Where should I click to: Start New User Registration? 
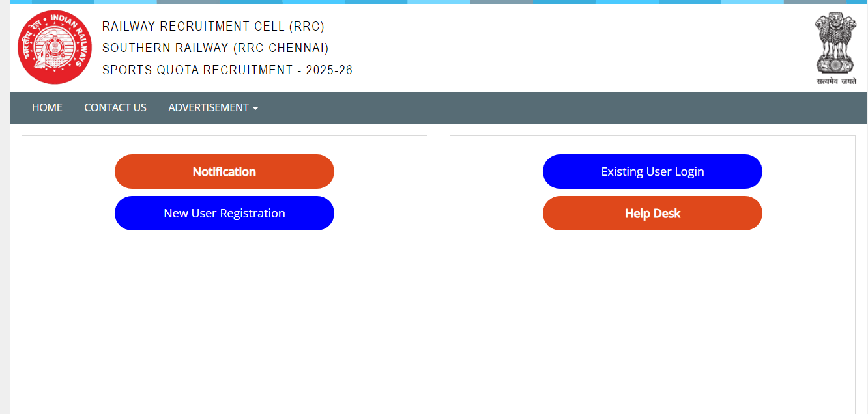tap(224, 214)
